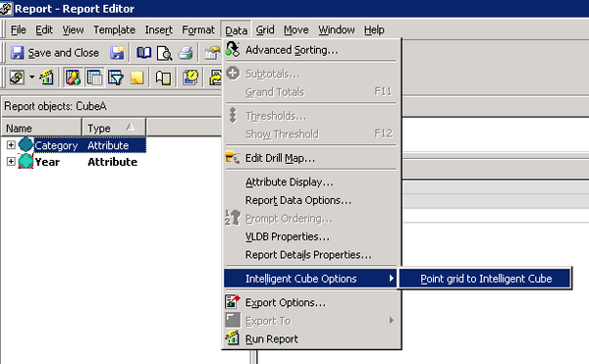Open VLDB Properties
The width and height of the screenshot is (589, 364).
pos(310,236)
